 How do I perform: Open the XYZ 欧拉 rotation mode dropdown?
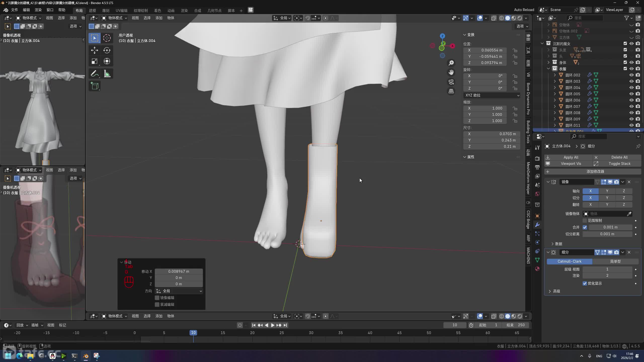point(492,95)
